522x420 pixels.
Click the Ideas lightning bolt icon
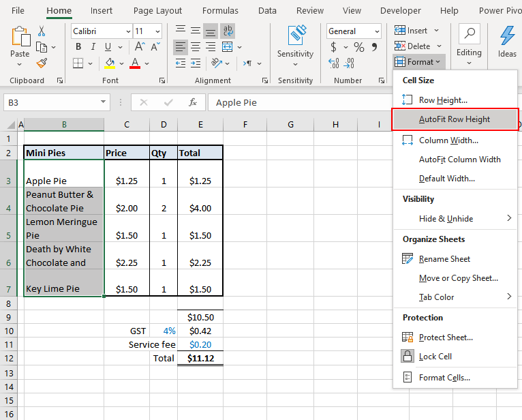(507, 35)
